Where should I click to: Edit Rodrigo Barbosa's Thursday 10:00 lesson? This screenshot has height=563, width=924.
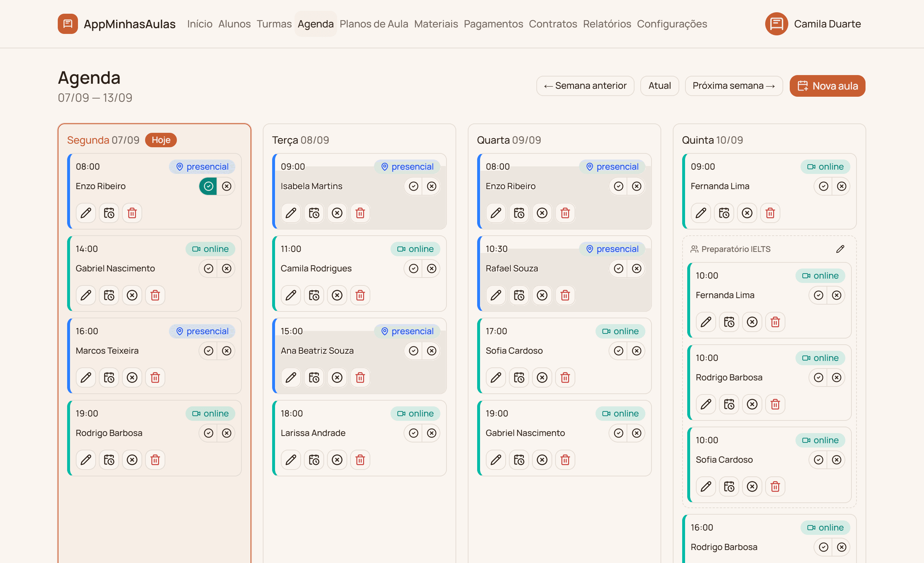click(706, 404)
